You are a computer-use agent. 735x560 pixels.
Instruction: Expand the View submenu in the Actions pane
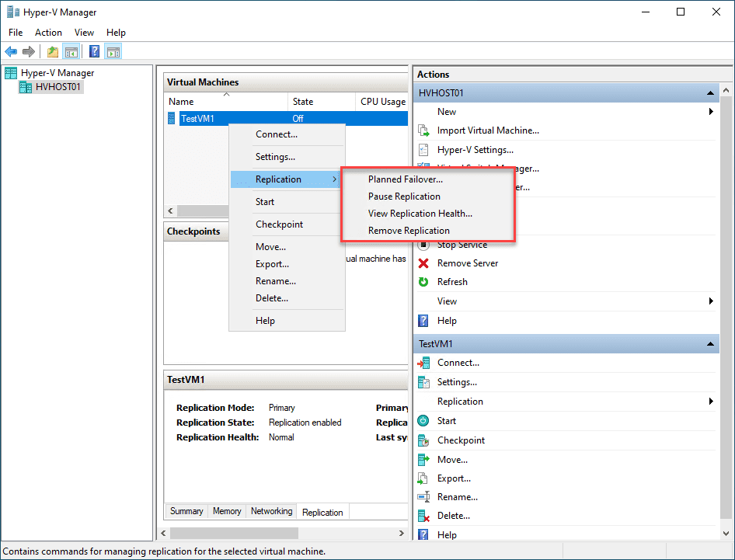tap(711, 301)
